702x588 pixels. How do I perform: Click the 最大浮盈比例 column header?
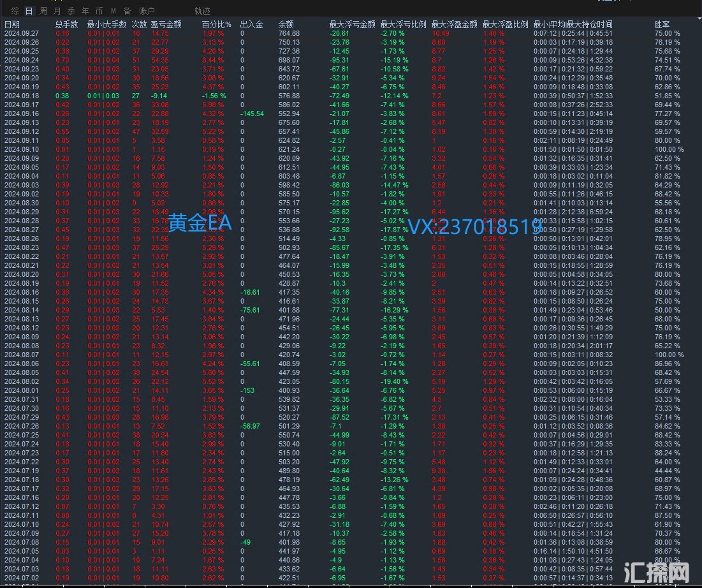click(x=506, y=24)
